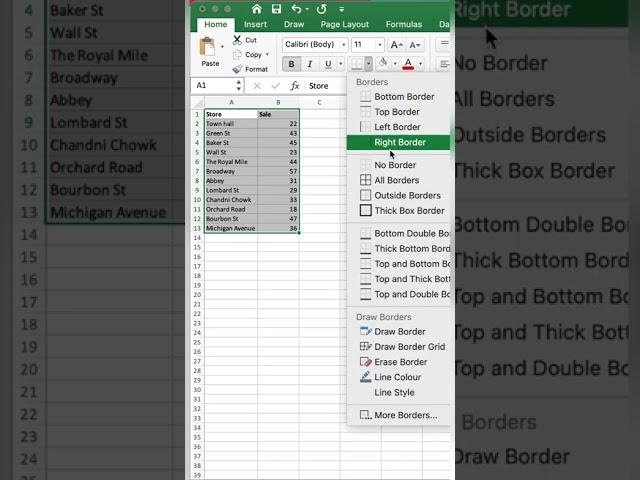Click the Copy icon
This screenshot has height=480, width=640.
pos(237,54)
